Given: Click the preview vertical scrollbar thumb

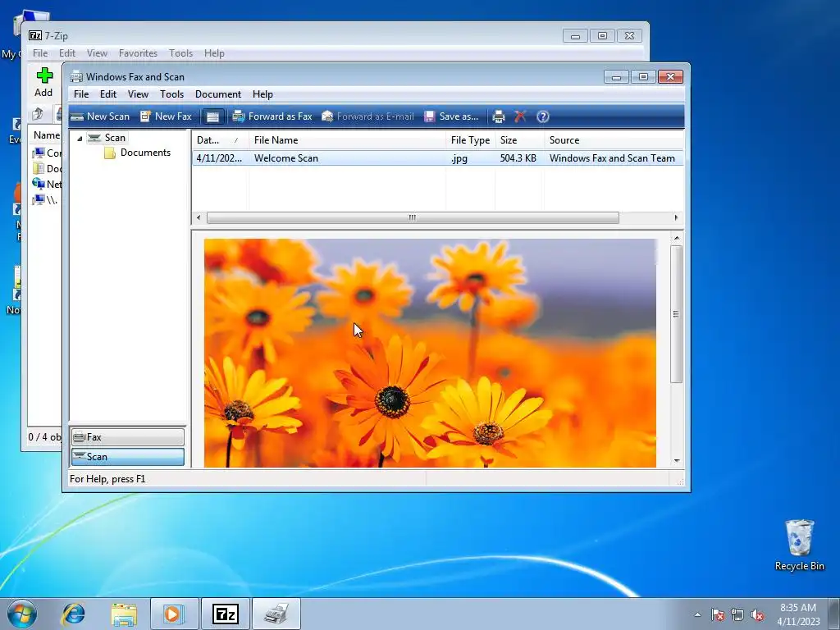Looking at the screenshot, I should coord(677,314).
